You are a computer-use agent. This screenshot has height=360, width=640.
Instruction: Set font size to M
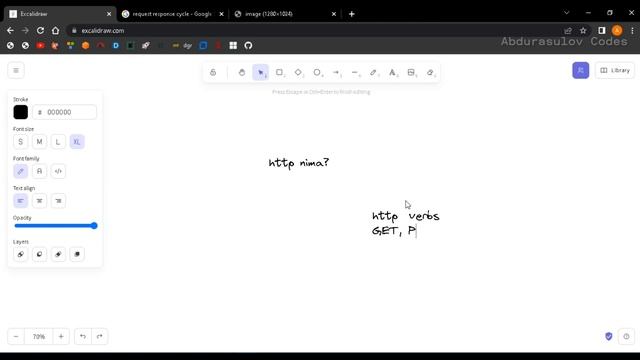[x=39, y=142]
